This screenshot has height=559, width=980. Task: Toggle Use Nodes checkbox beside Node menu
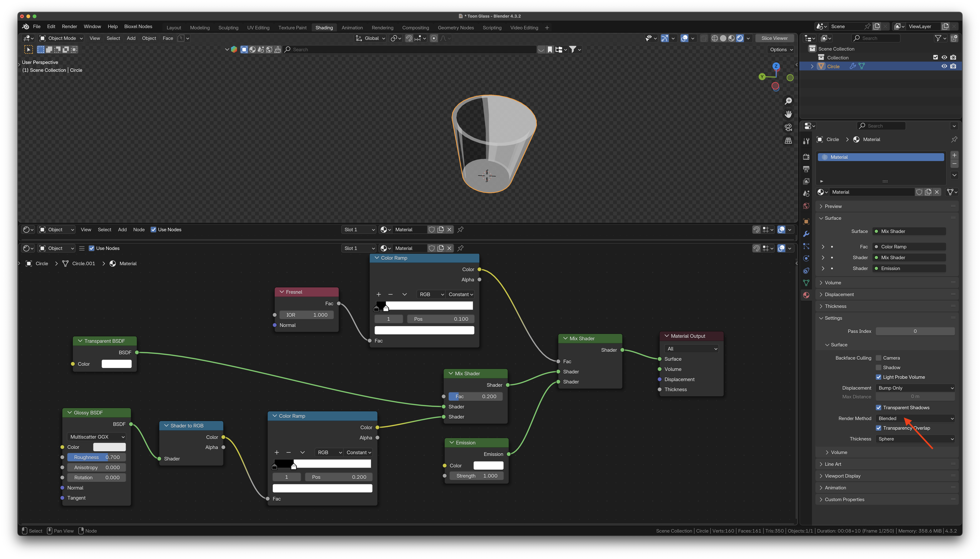[x=153, y=230]
